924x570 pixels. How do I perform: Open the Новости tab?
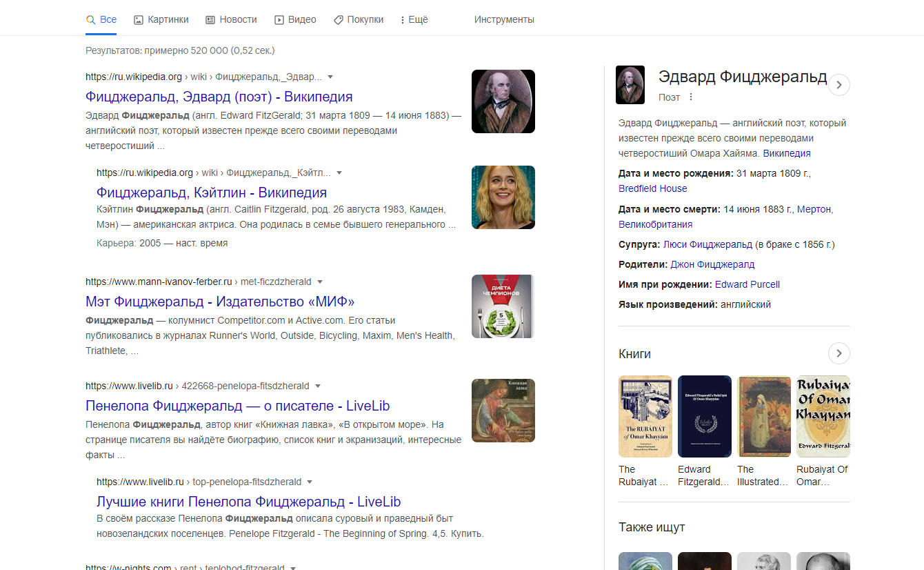[231, 19]
